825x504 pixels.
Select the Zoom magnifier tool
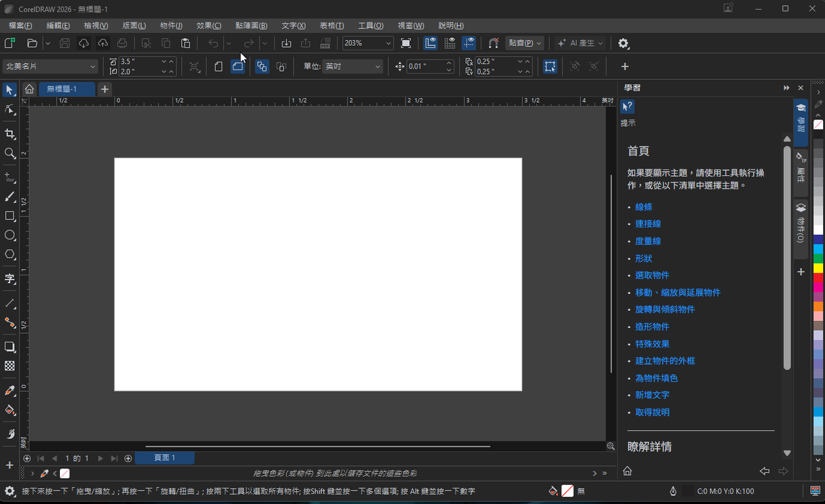click(10, 153)
